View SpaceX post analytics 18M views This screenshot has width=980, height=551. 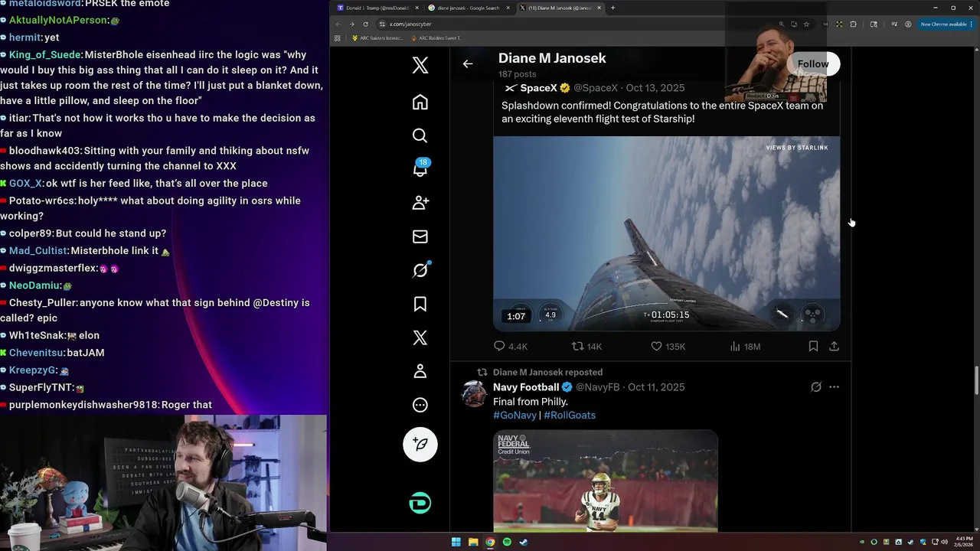pyautogui.click(x=745, y=347)
